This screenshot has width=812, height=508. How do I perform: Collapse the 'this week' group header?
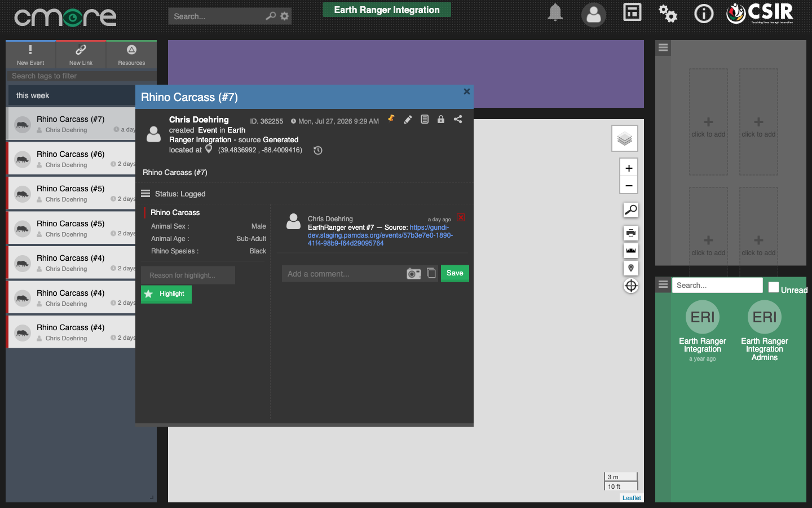pos(72,95)
